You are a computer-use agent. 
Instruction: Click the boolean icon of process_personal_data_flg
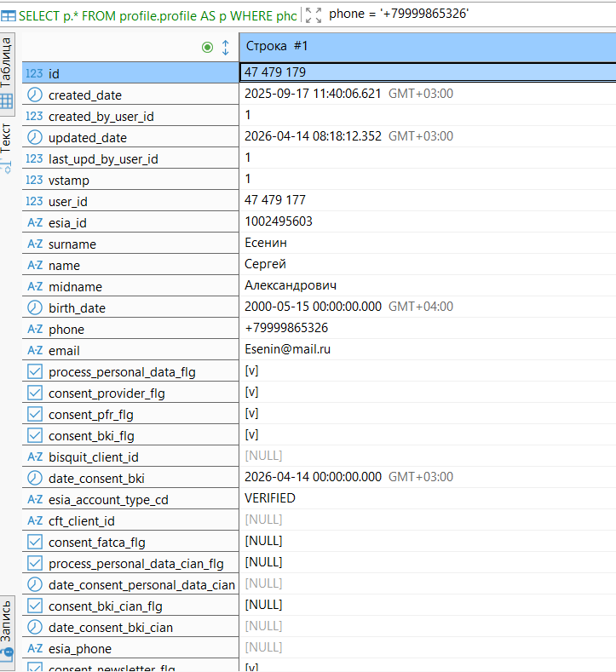click(35, 371)
